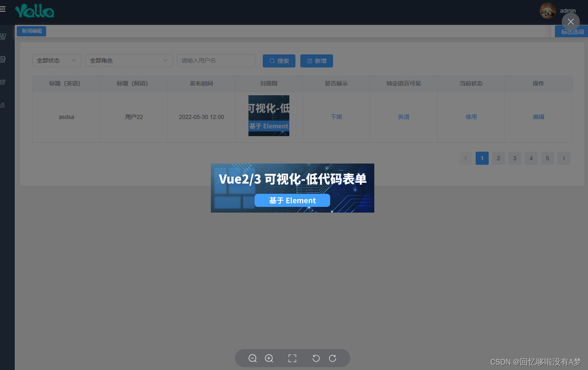Open the first sidebar grid icon
This screenshot has width=588, height=370.
pyautogui.click(x=3, y=36)
